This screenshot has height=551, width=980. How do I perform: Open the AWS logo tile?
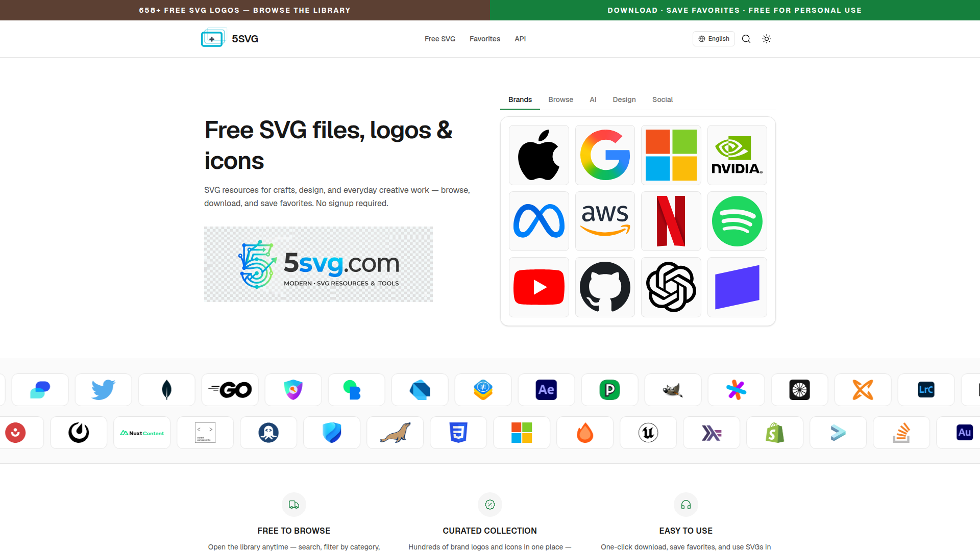point(605,221)
